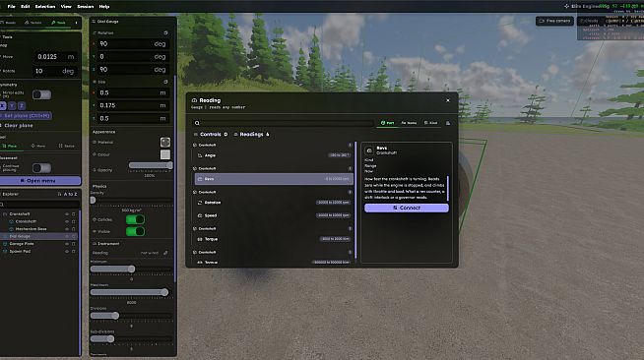The height and width of the screenshot is (360, 644).
Task: Click the sort icon beside Kind tab
Action: click(448, 123)
